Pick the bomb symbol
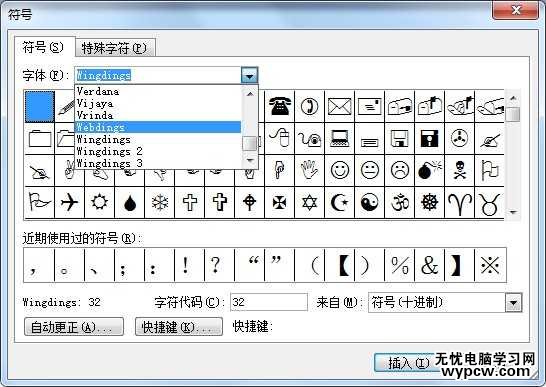This screenshot has height=387, width=546. pyautogui.click(x=429, y=170)
